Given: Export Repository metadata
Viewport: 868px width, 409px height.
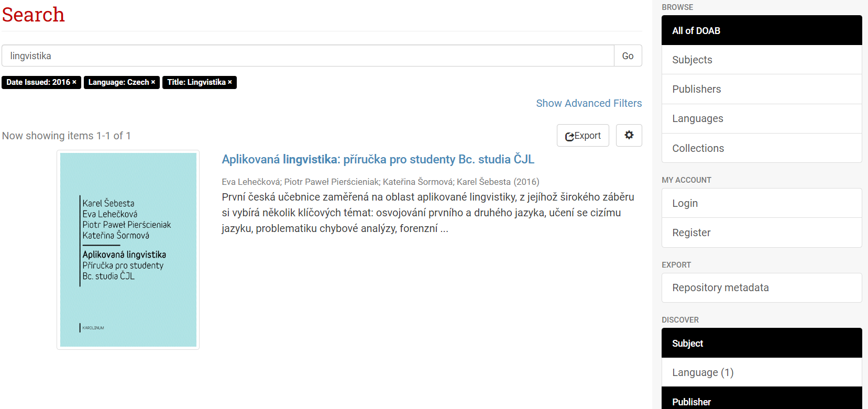Looking at the screenshot, I should (x=762, y=288).
